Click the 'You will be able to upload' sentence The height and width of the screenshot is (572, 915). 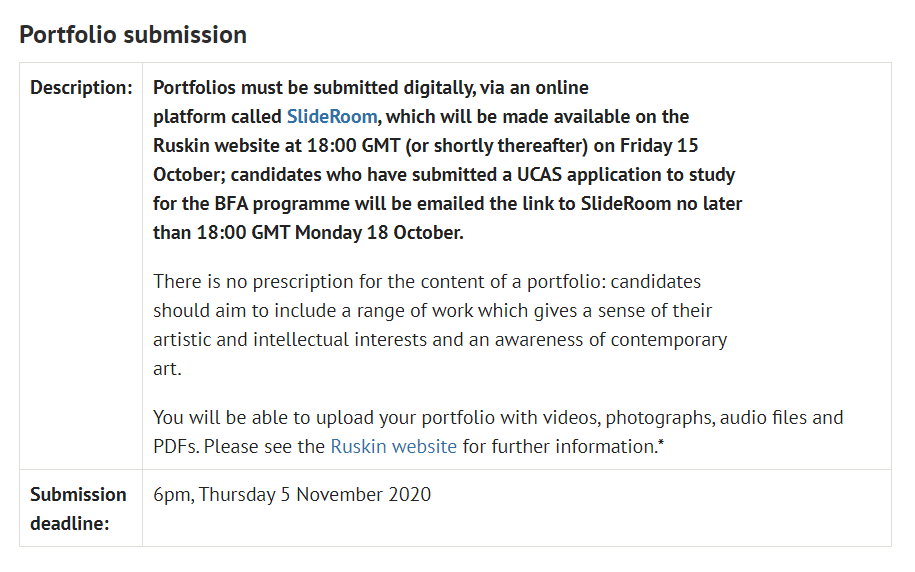pyautogui.click(x=300, y=417)
